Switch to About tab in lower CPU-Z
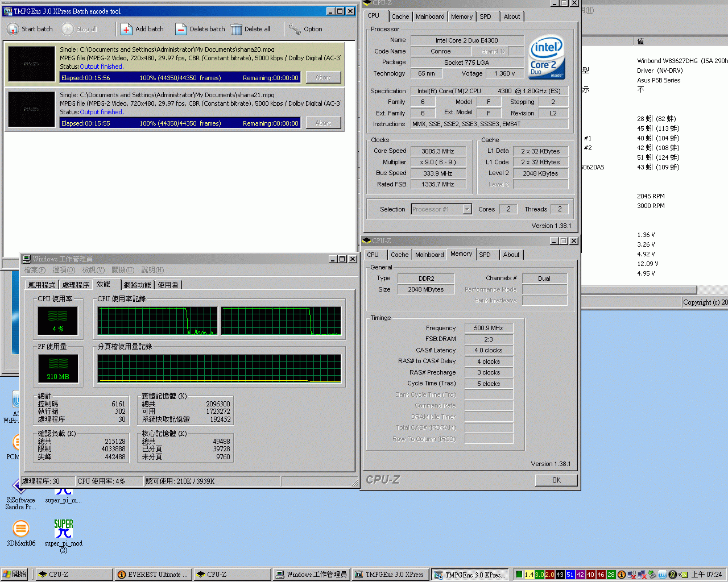Viewport: 728px width, 582px height. pyautogui.click(x=511, y=255)
